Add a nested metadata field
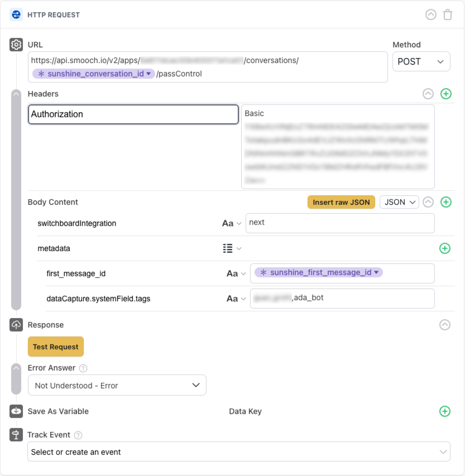 [445, 248]
